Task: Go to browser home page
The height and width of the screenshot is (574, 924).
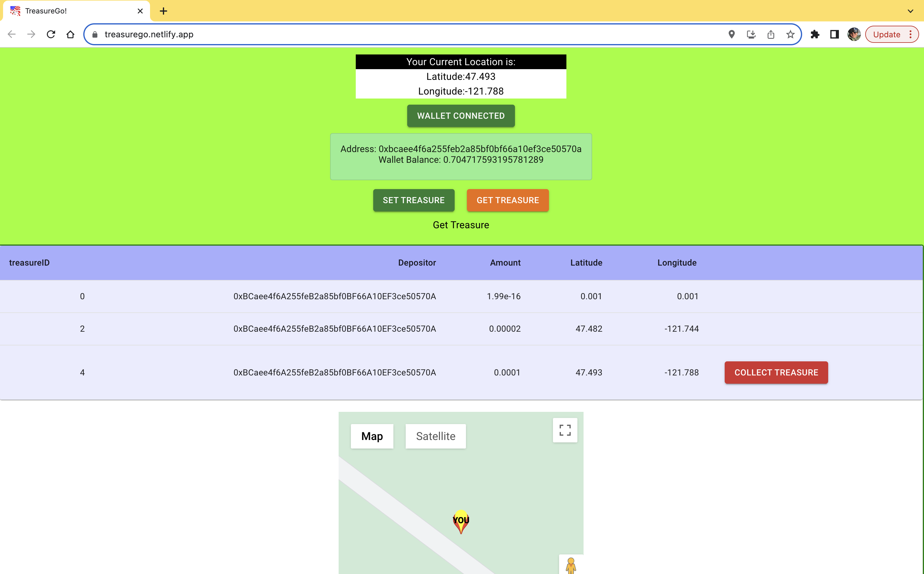Action: 70,35
